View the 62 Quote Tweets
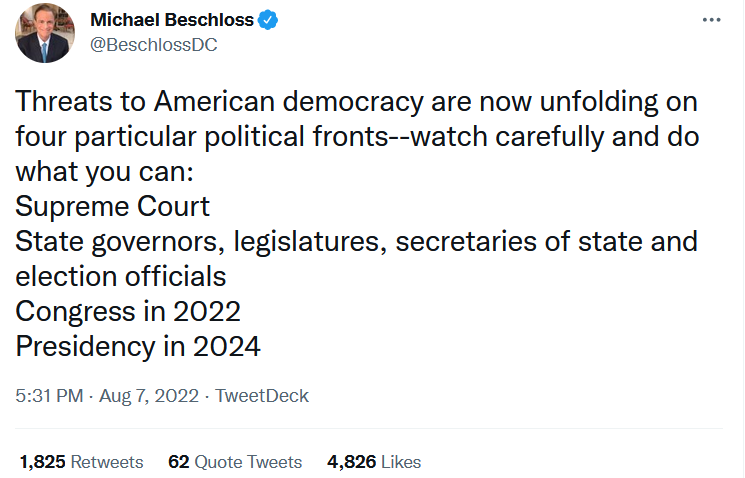The image size is (745, 478). pyautogui.click(x=235, y=462)
